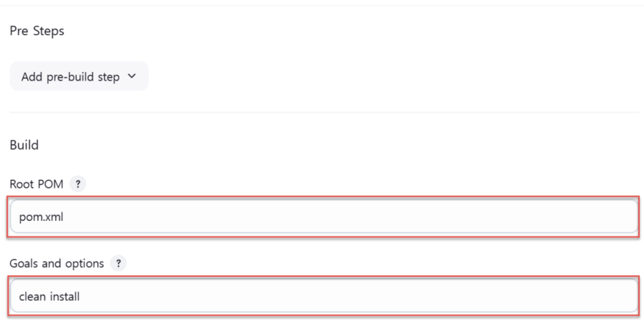
Task: Click the pom.xml text in the field
Action: point(41,217)
